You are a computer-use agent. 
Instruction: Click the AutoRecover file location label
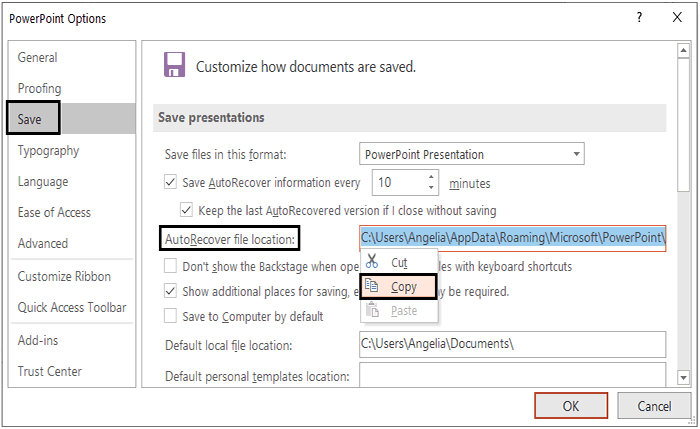point(230,239)
